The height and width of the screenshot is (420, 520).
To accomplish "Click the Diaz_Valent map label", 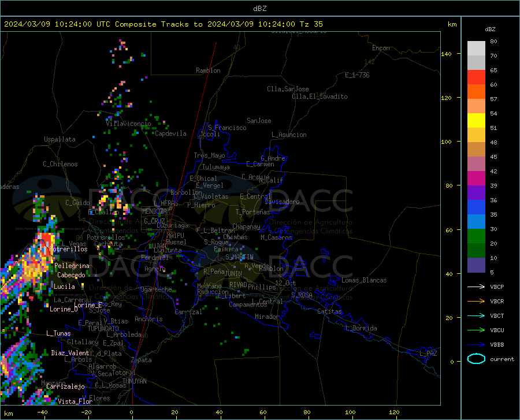I will click(70, 353).
